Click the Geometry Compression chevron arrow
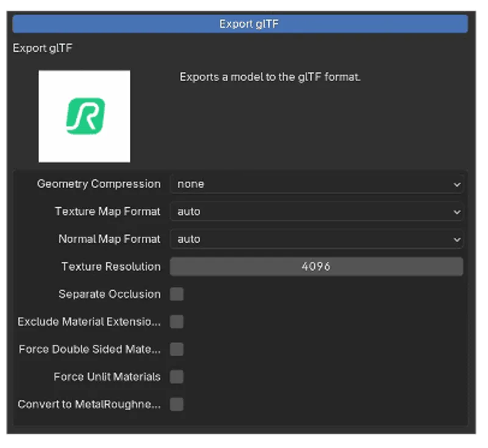This screenshot has width=488, height=448. tap(456, 185)
